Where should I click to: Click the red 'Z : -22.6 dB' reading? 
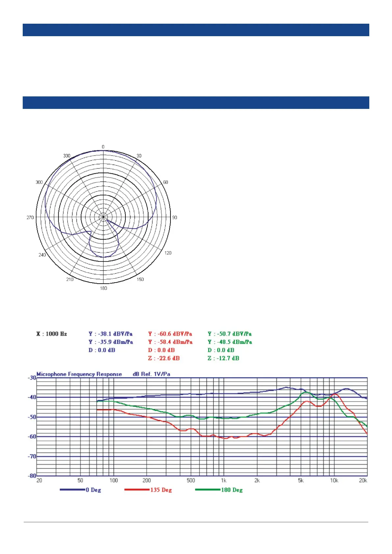[164, 358]
